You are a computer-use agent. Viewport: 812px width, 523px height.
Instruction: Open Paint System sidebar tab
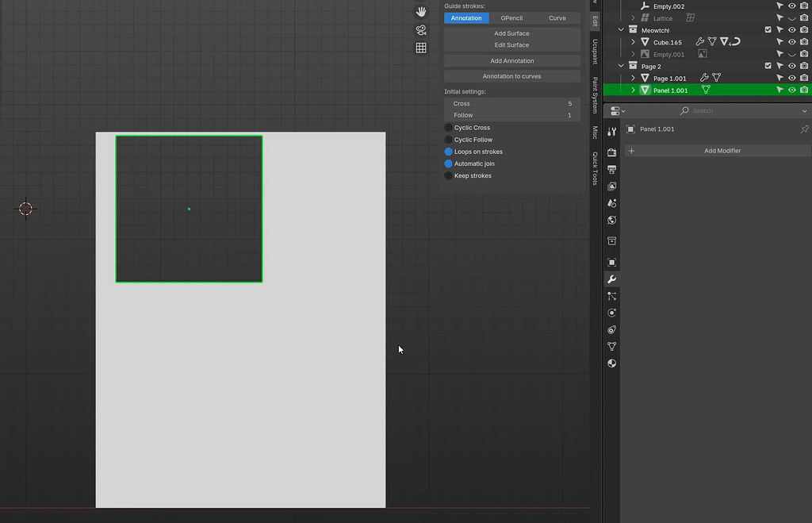coord(595,95)
